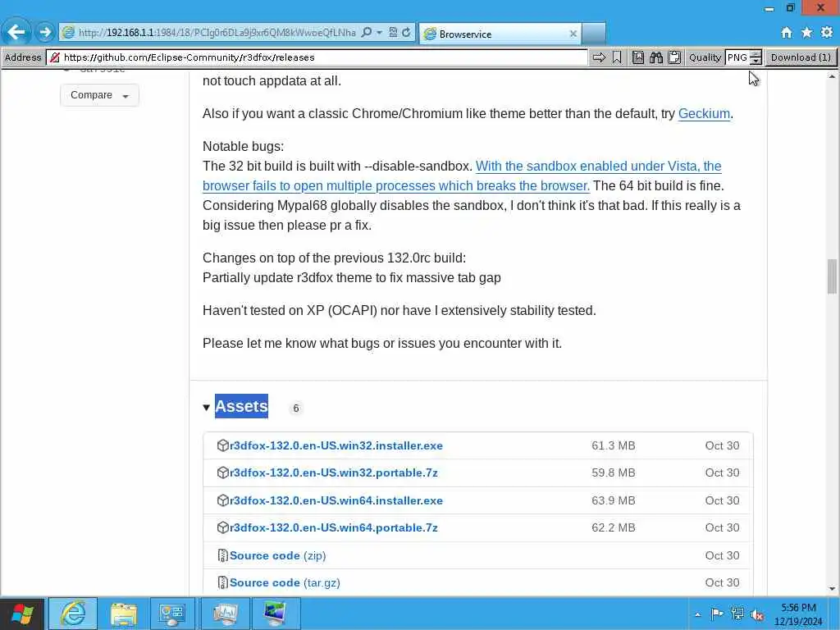Download Source code tar.gz
Viewport: 840px width, 630px height.
(x=285, y=582)
